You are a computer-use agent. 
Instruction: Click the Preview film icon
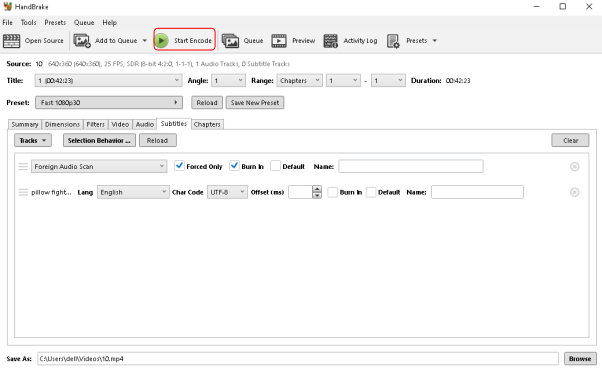[279, 41]
